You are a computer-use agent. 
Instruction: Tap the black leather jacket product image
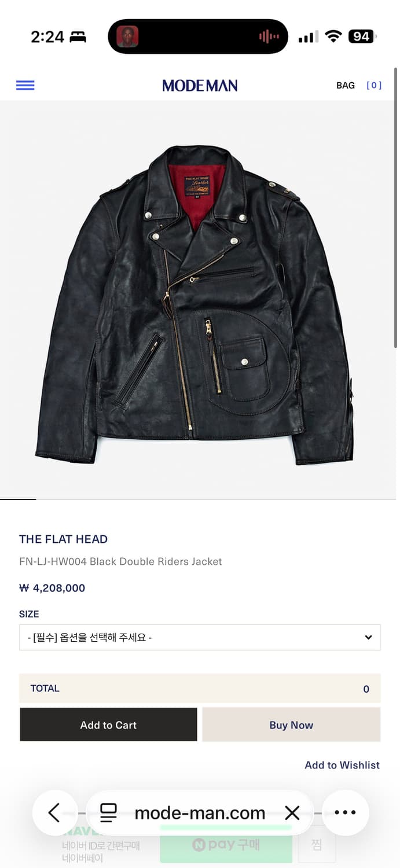195,304
